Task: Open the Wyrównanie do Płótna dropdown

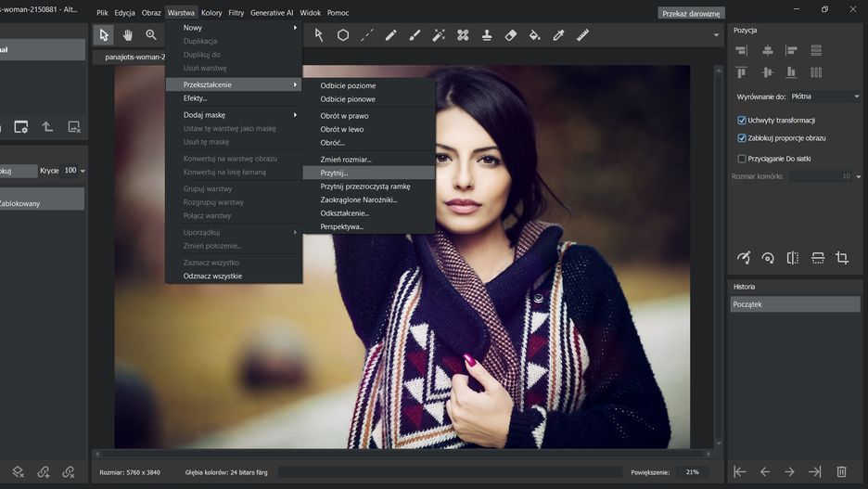Action: [x=824, y=97]
